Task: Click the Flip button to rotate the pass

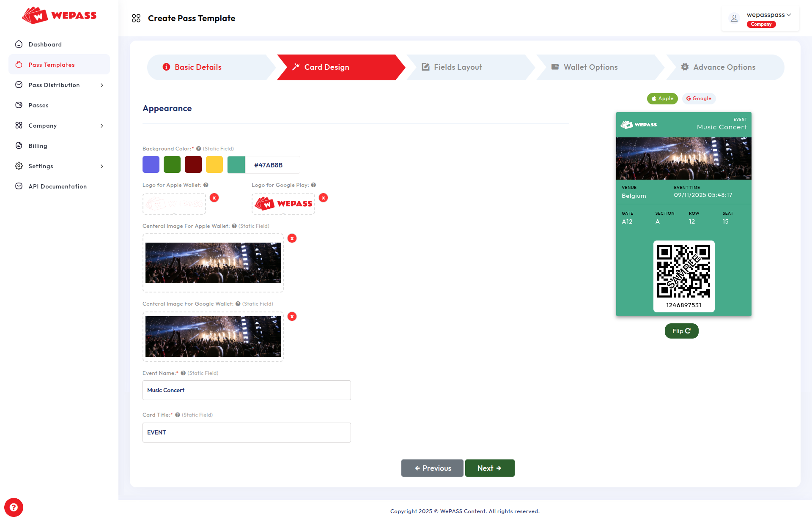Action: point(681,331)
